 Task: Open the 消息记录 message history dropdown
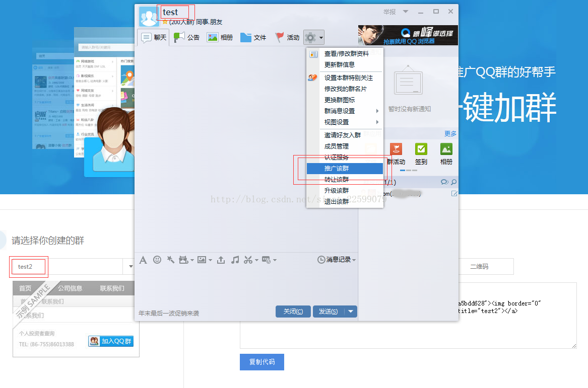pos(337,260)
